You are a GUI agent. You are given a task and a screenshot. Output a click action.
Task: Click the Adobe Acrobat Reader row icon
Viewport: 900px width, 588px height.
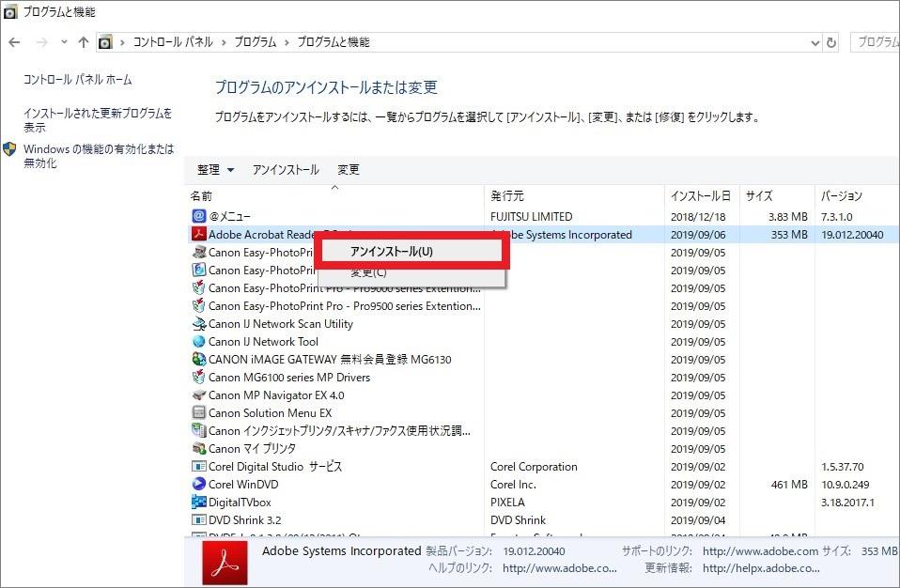click(x=198, y=234)
